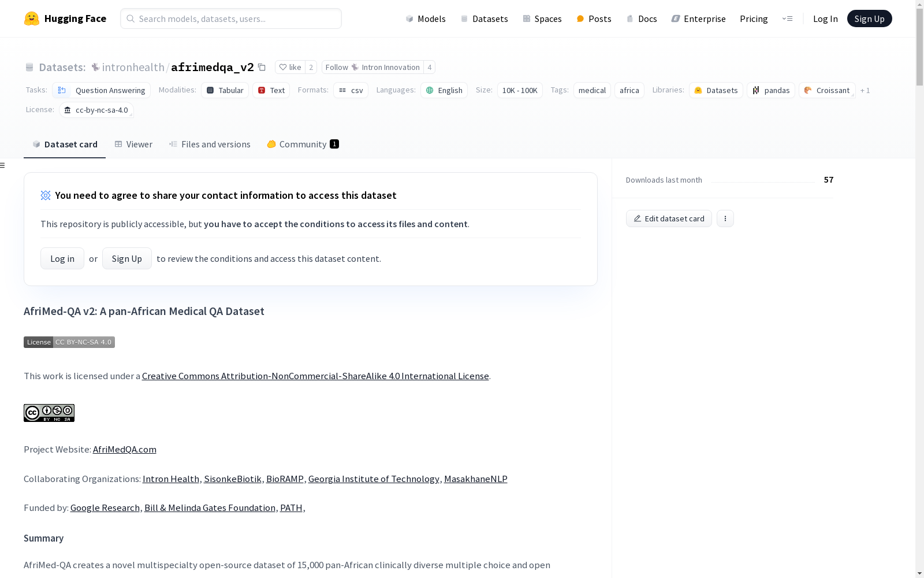Visit the AfriMedQA.com project website
Viewport: 924px width, 578px height.
click(x=125, y=449)
